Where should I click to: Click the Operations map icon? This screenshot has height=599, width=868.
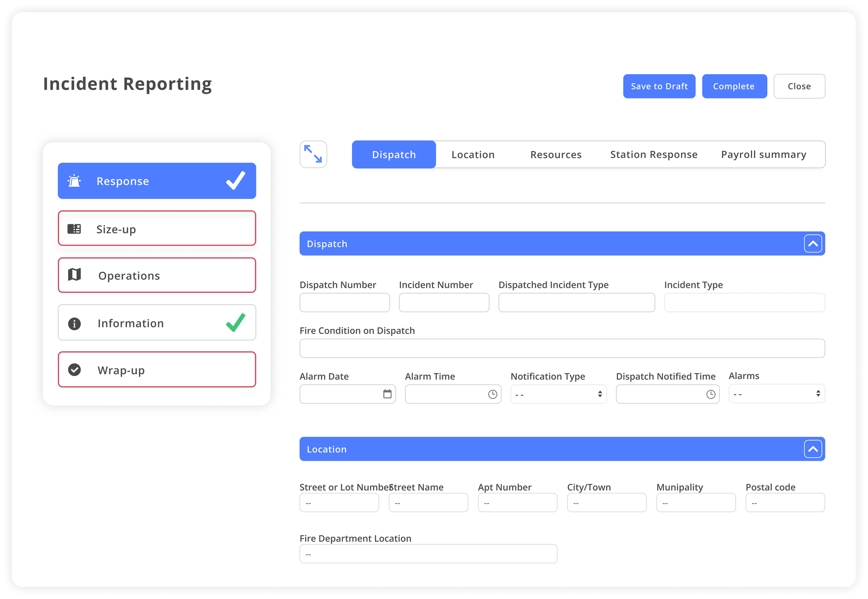pyautogui.click(x=74, y=275)
